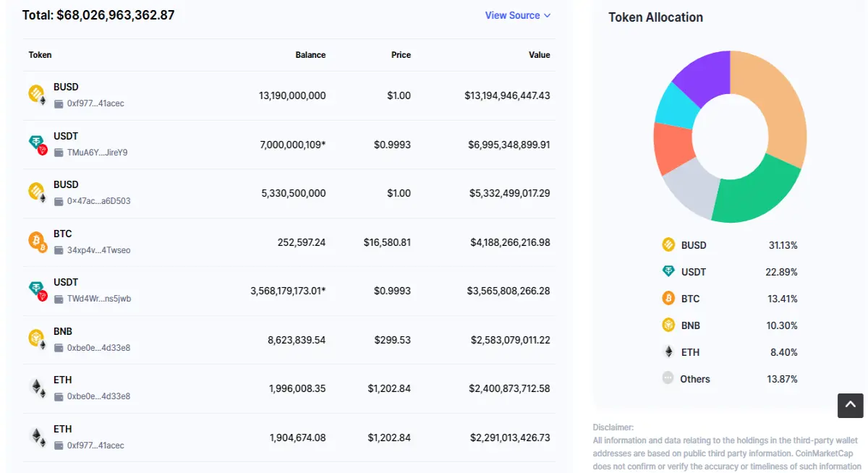The height and width of the screenshot is (473, 868).
Task: Open wallet address TMuA6Y...JireY9
Action: tap(98, 153)
